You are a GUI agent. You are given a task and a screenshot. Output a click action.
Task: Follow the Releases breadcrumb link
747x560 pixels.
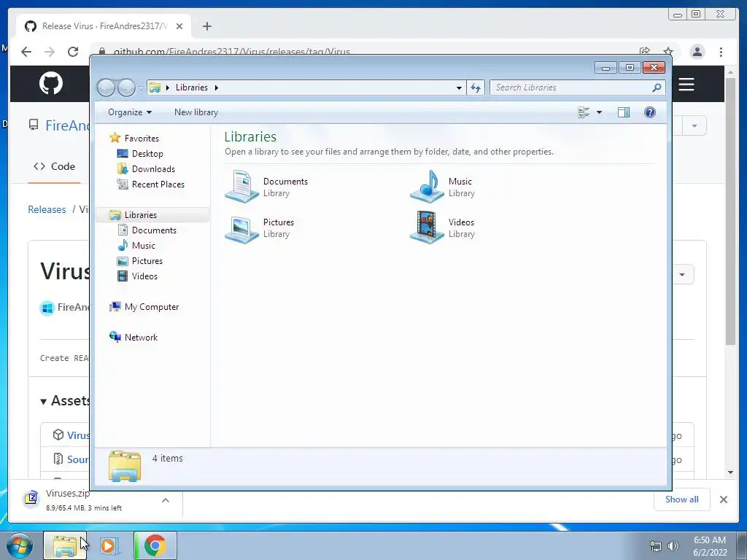47,209
